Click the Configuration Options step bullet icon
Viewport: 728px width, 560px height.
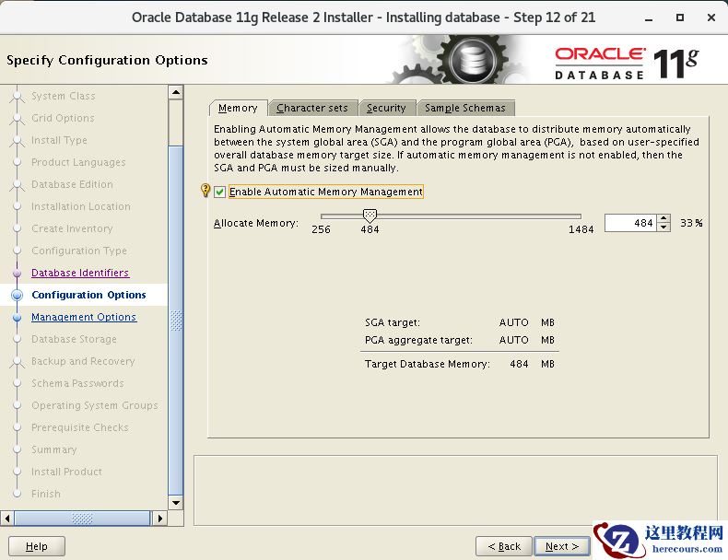[18, 295]
